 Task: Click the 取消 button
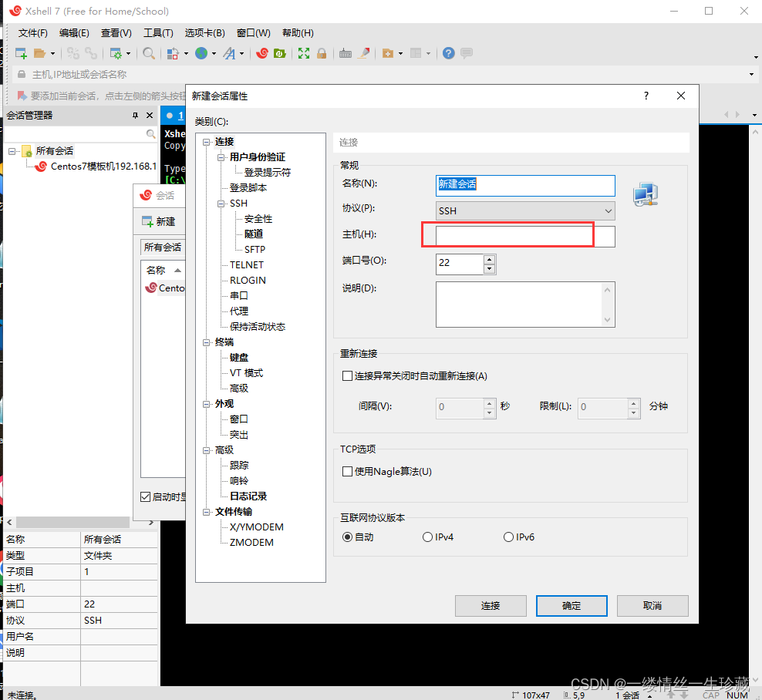pos(652,606)
